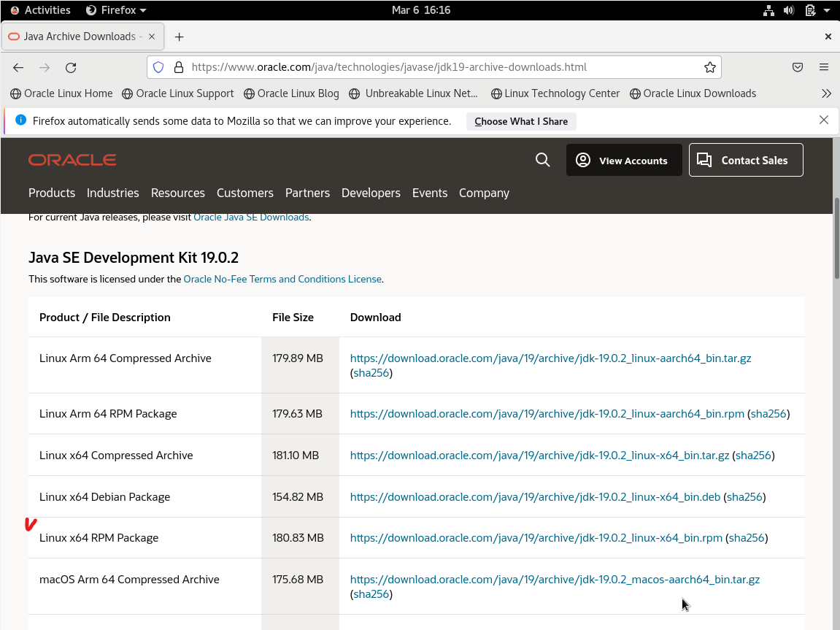Go back with the browser back arrow
The height and width of the screenshot is (630, 840).
pyautogui.click(x=18, y=67)
